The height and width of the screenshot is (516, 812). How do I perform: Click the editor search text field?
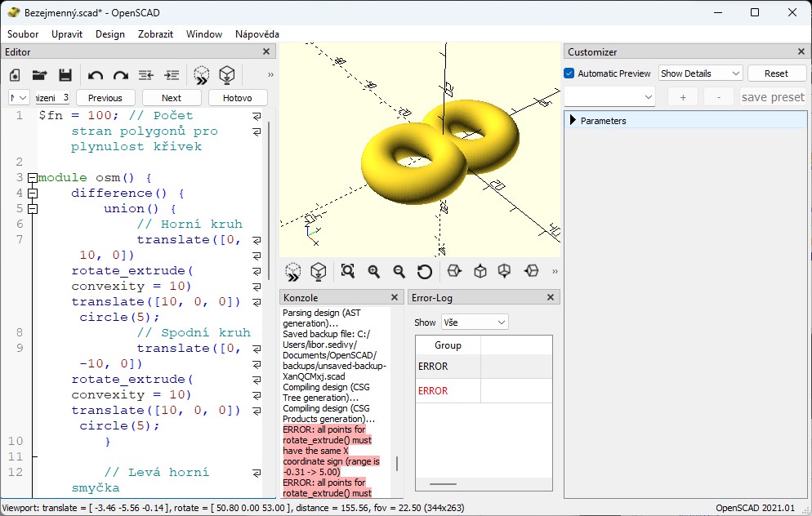(x=52, y=98)
